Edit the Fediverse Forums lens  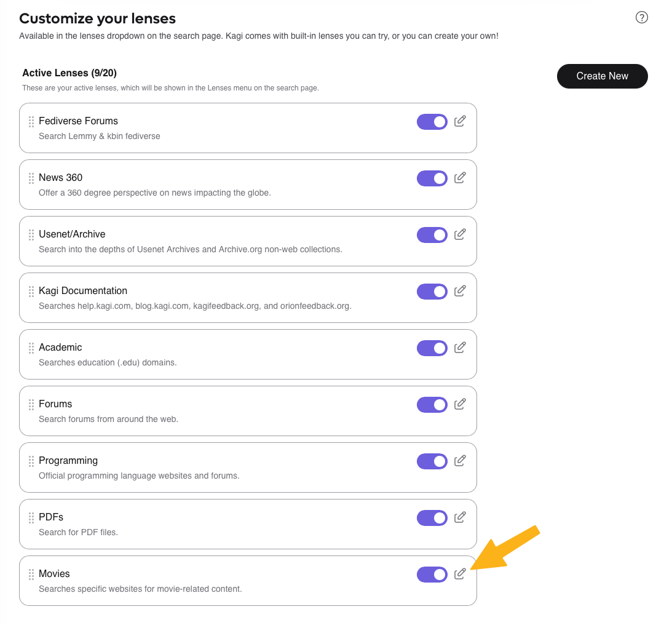click(460, 121)
